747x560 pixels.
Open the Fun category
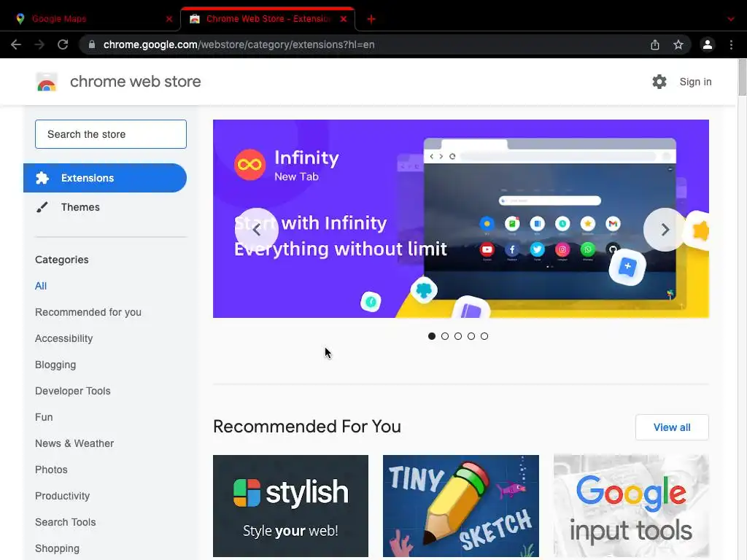point(44,417)
